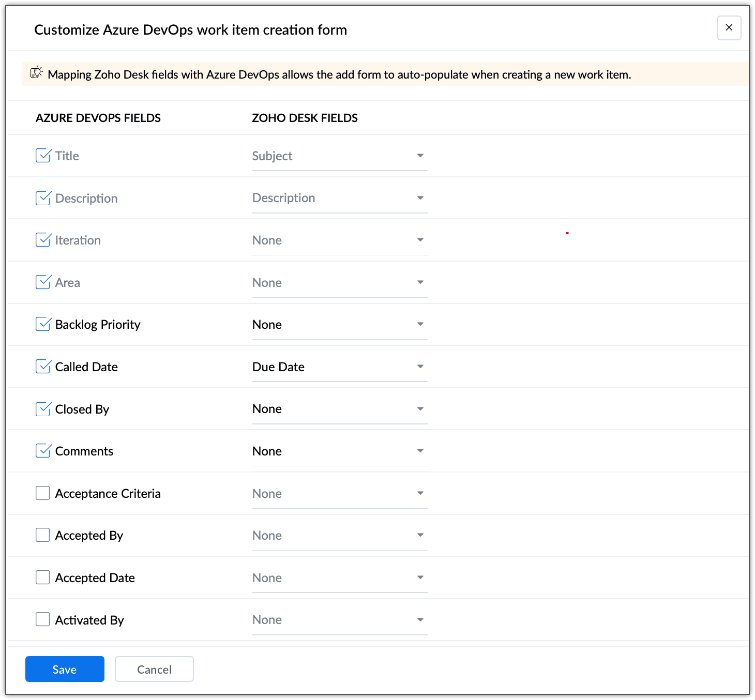
Task: Click the lightbulb tip icon
Action: (x=36, y=73)
